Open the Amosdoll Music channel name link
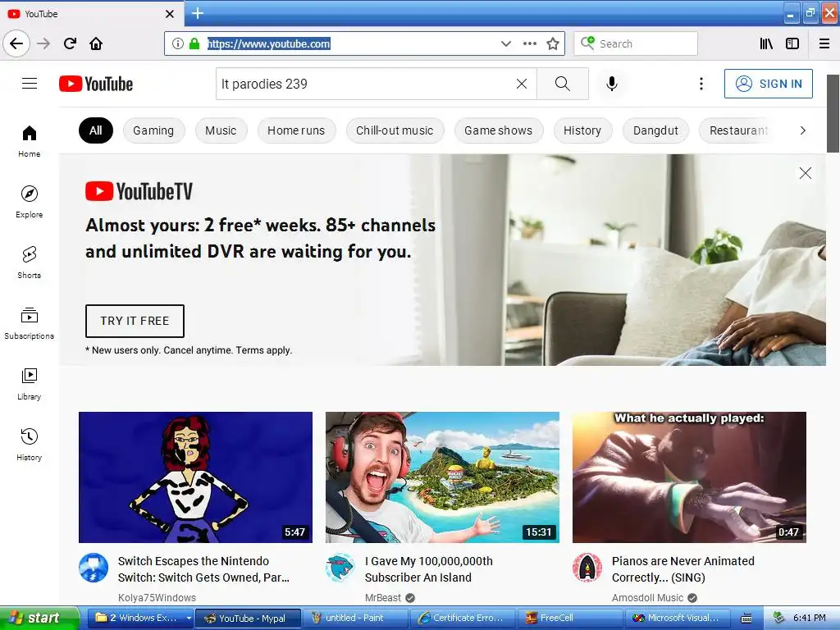This screenshot has height=630, width=840. point(648,598)
